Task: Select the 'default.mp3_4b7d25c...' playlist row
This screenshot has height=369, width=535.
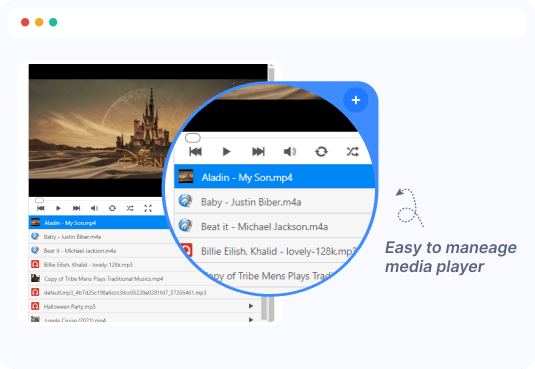Action: click(x=145, y=293)
